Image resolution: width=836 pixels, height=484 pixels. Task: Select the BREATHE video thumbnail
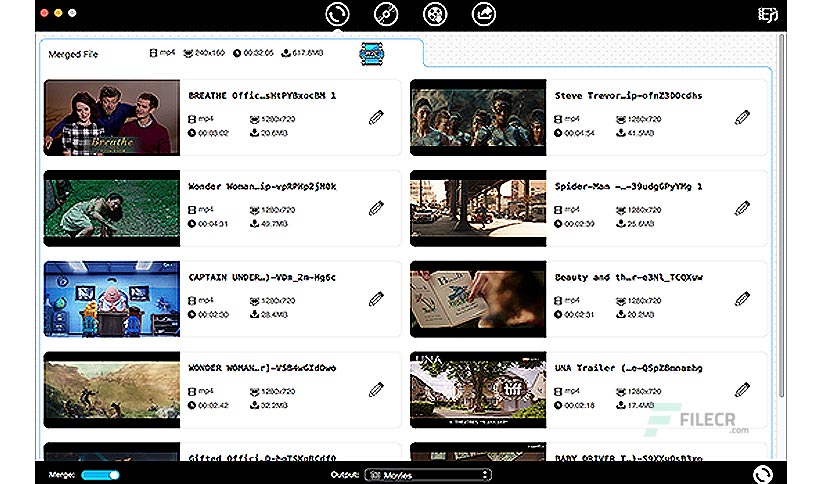click(112, 118)
